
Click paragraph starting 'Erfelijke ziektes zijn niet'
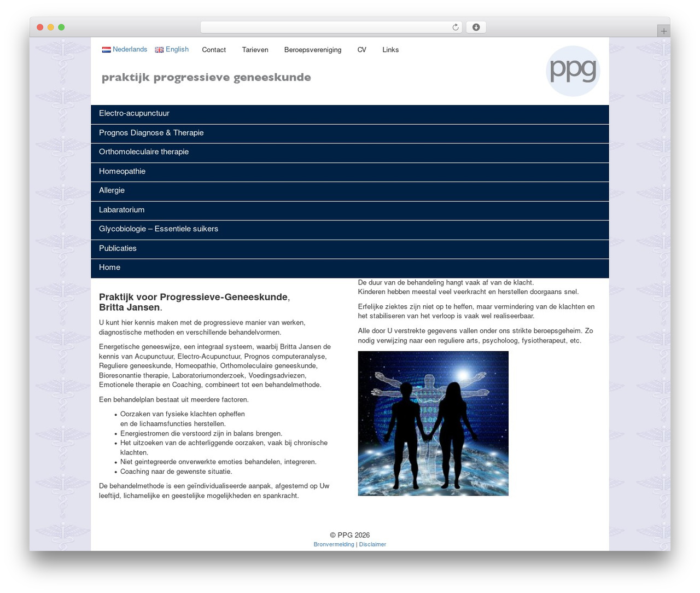[476, 311]
